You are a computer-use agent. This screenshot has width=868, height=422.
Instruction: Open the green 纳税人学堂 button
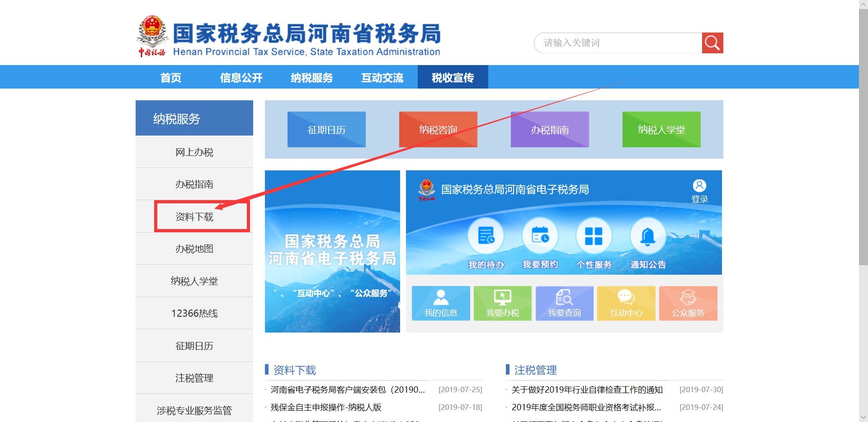tap(661, 130)
